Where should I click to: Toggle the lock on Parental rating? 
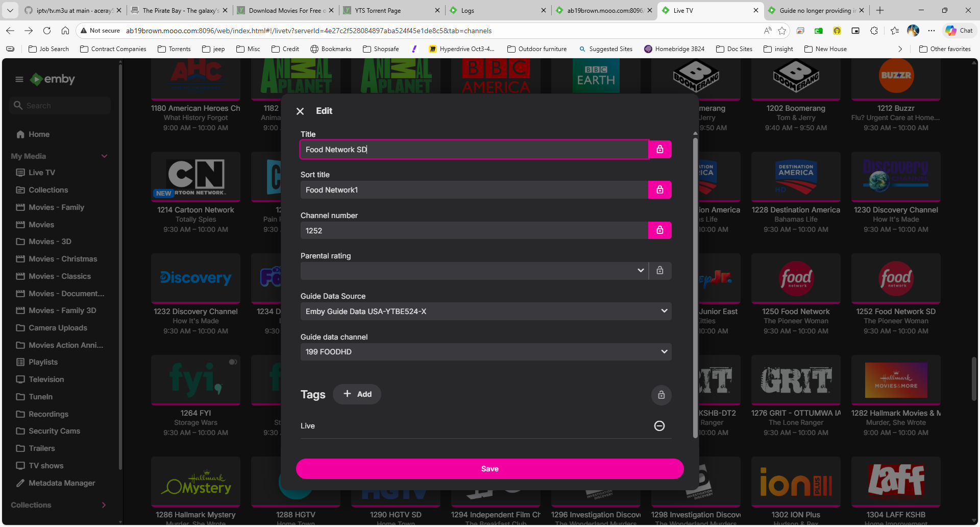pos(660,271)
